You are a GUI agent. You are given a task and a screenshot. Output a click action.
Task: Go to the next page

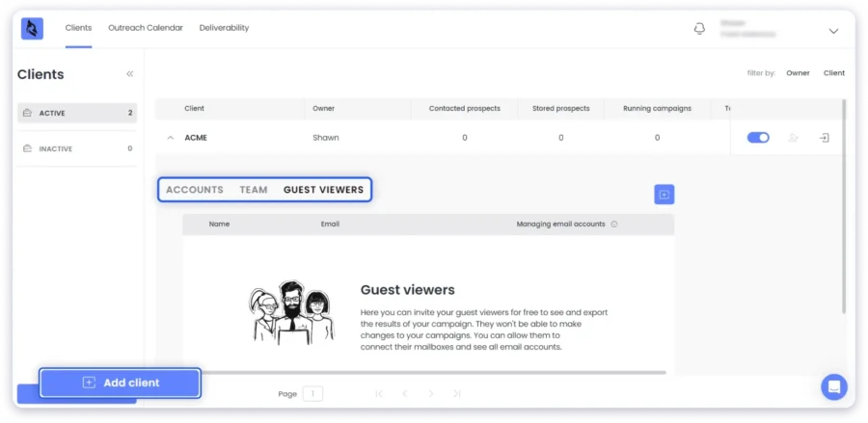431,394
